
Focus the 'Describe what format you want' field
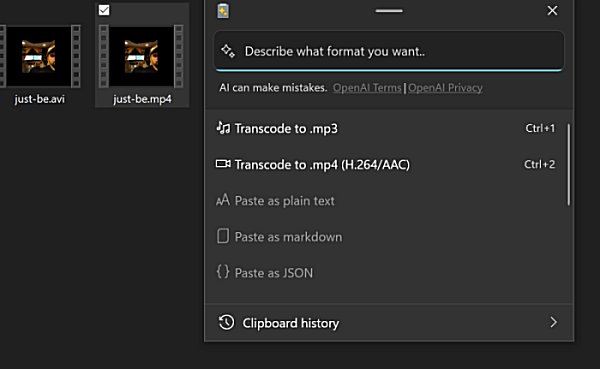tap(389, 51)
